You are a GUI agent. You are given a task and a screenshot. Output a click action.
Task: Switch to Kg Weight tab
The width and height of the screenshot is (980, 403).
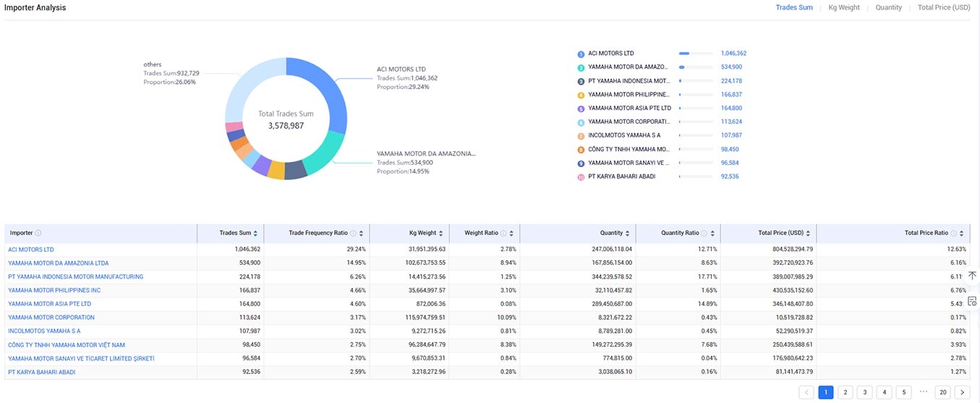coord(844,7)
